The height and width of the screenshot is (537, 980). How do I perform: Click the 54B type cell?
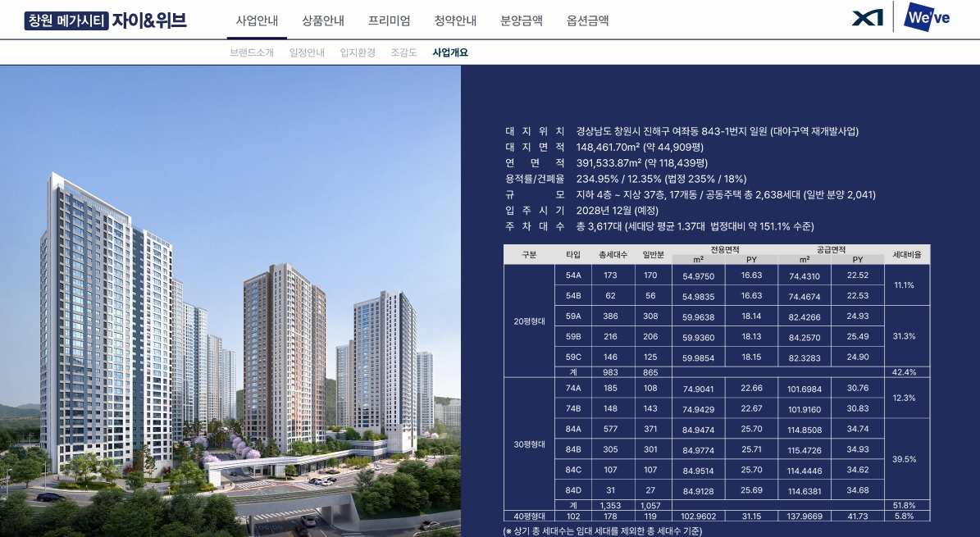tap(573, 296)
